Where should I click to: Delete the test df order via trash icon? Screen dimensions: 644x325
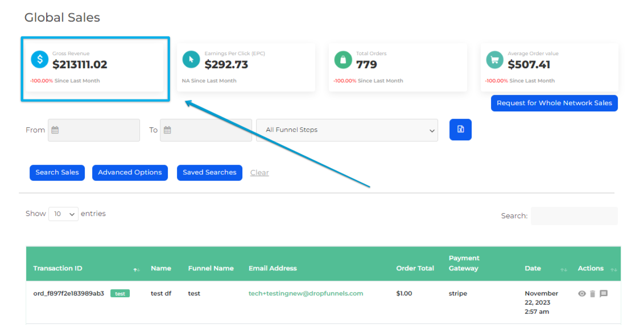(x=592, y=294)
